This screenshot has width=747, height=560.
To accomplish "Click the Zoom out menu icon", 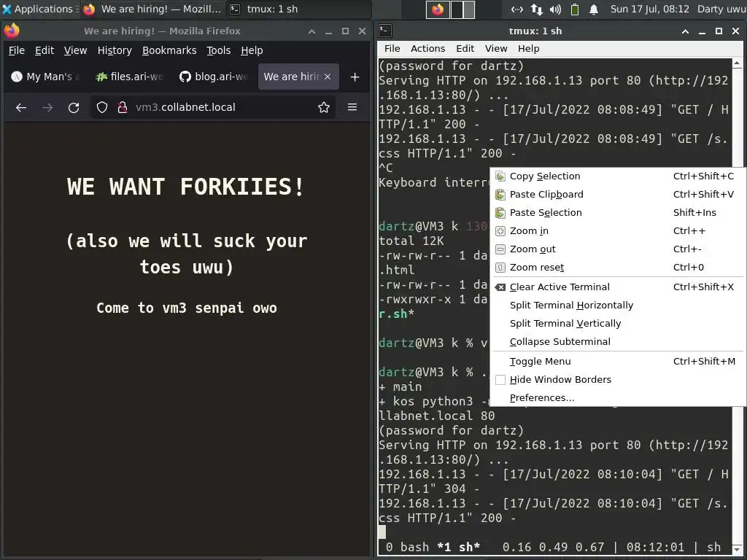I will (x=500, y=249).
